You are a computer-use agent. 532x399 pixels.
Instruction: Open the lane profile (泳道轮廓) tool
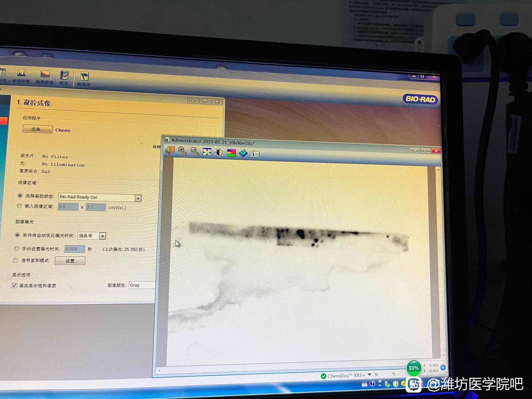point(21,76)
